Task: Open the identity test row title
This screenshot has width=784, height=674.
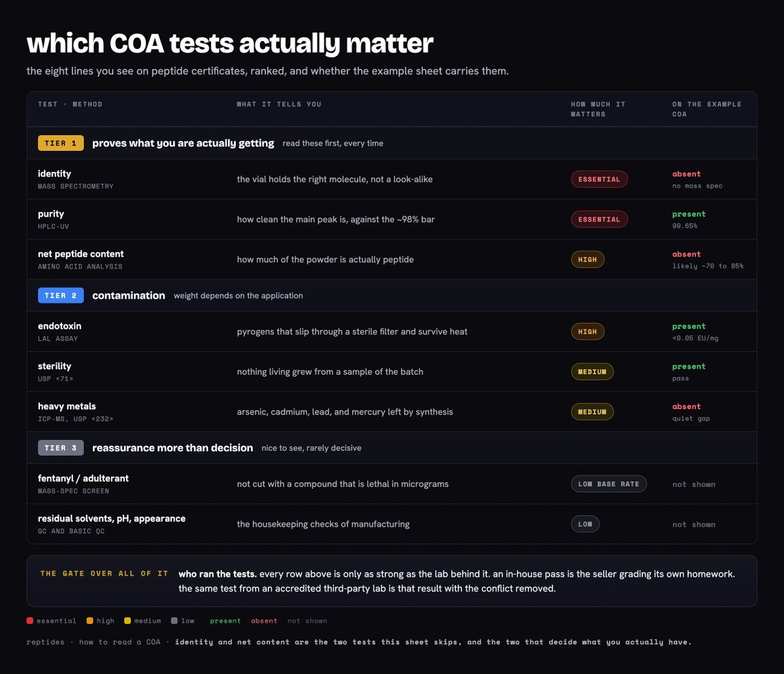Action: coord(54,174)
